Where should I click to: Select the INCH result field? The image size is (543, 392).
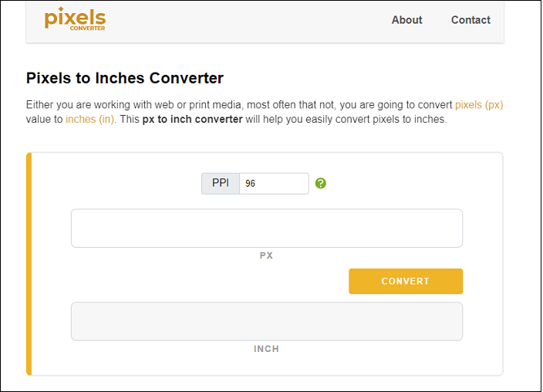(266, 321)
